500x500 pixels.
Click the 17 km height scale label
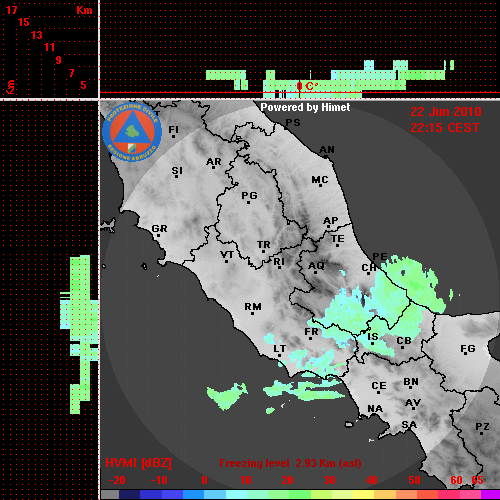11,10
